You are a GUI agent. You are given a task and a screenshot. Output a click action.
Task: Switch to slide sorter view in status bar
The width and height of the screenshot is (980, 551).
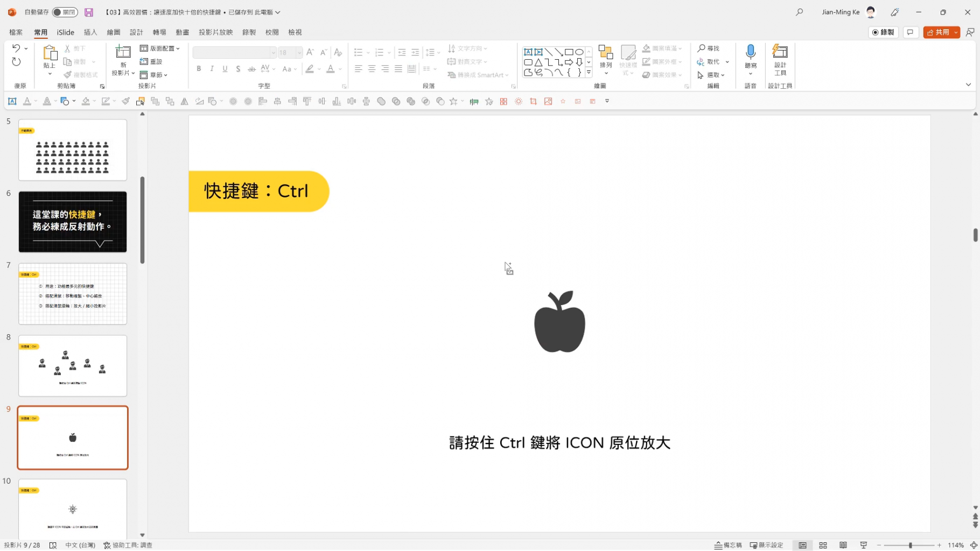click(823, 545)
